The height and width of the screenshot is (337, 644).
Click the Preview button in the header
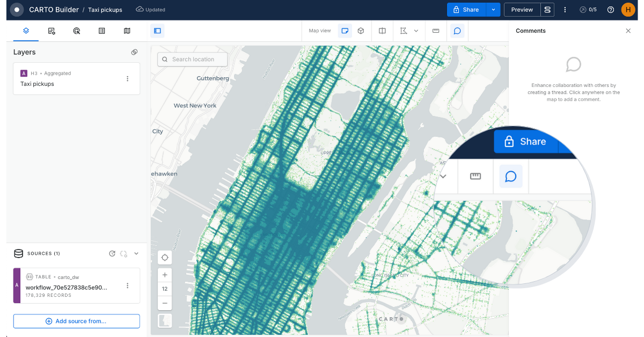[522, 9]
